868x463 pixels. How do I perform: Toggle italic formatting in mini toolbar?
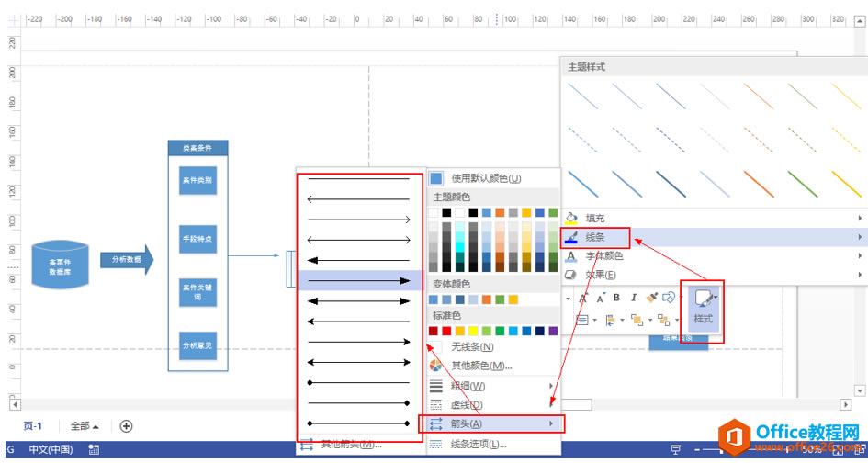point(634,298)
